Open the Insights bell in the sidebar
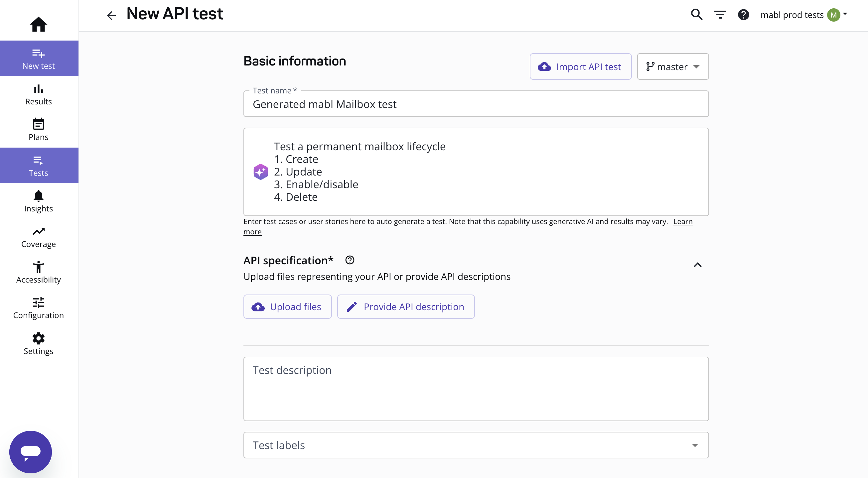868x478 pixels. tap(39, 201)
